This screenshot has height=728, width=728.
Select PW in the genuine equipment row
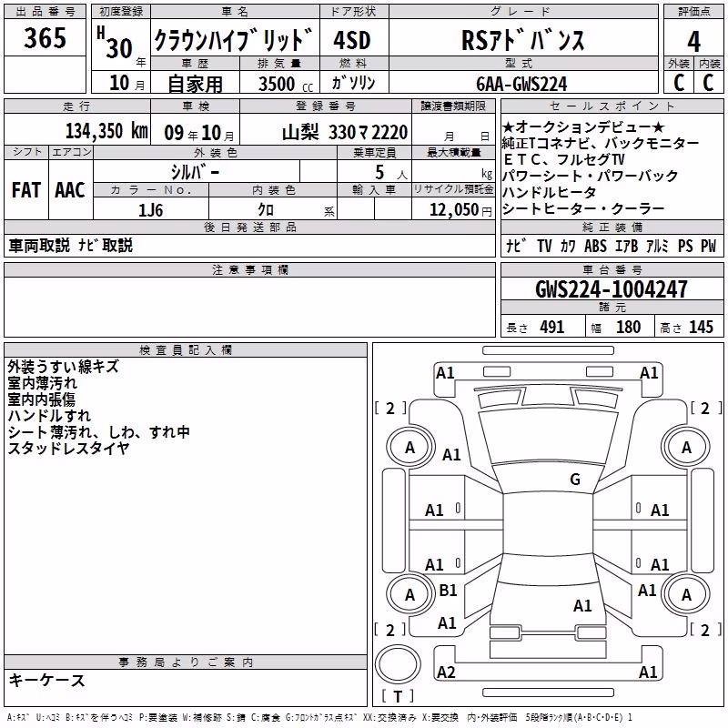[x=708, y=246]
